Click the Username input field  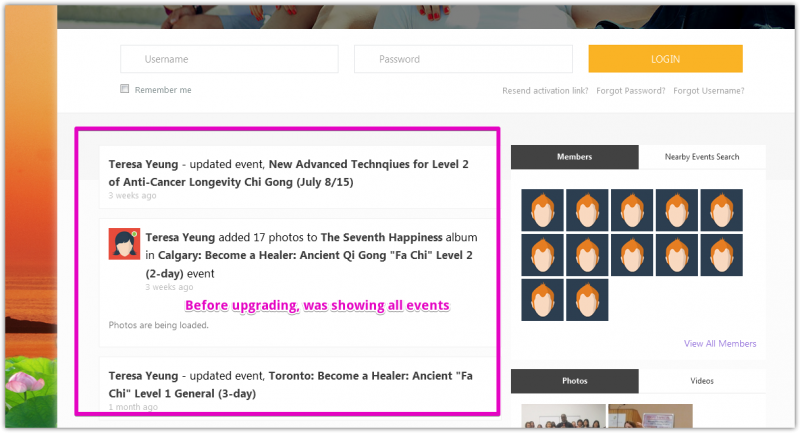pyautogui.click(x=229, y=59)
